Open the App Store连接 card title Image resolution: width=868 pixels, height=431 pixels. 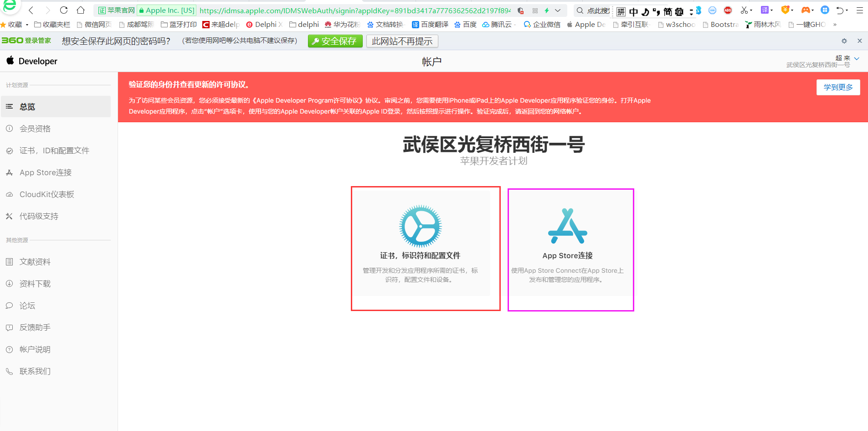pos(567,255)
